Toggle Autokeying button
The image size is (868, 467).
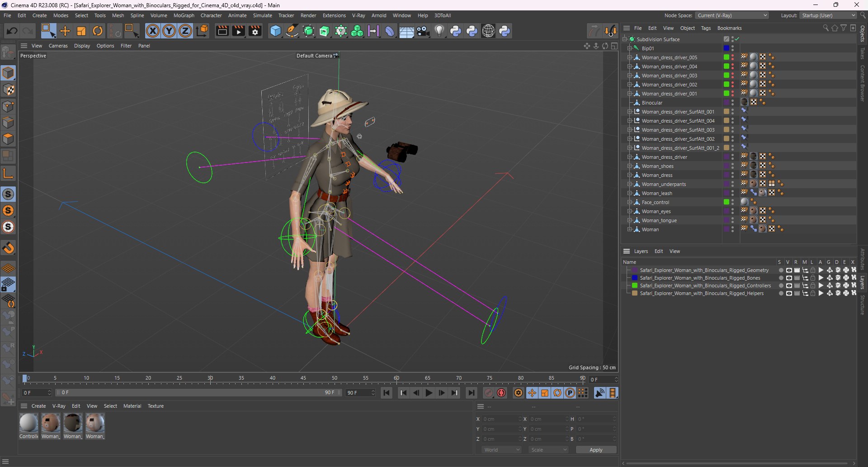click(501, 393)
